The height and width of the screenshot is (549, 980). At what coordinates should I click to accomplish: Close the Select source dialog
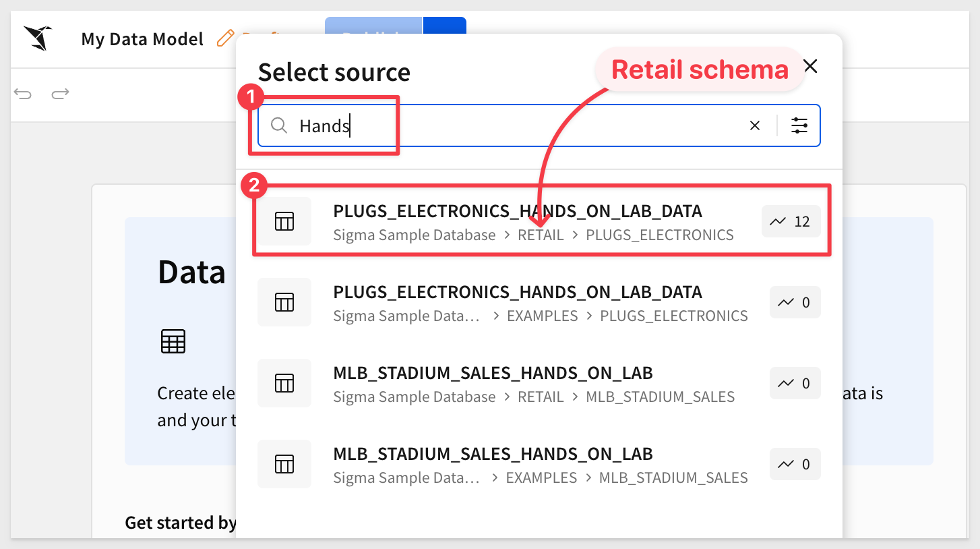coord(811,66)
